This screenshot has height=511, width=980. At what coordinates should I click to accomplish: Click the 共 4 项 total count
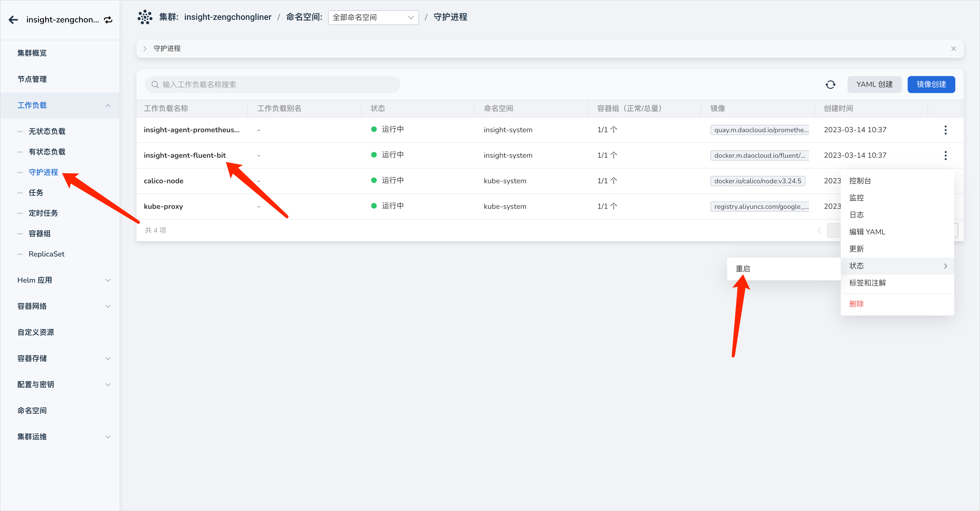[155, 231]
